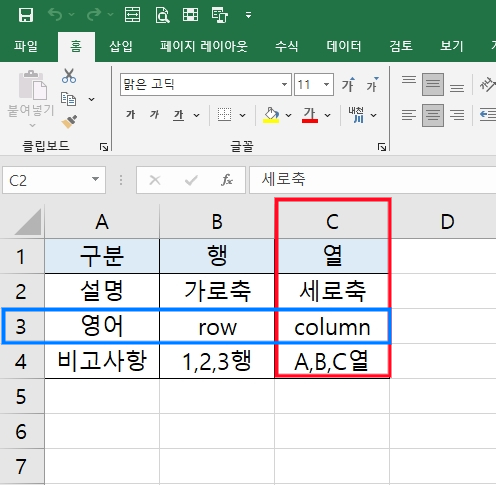496x485 pixels.
Task: Confirm entry with the checkmark formula bar button
Action: pos(191,180)
